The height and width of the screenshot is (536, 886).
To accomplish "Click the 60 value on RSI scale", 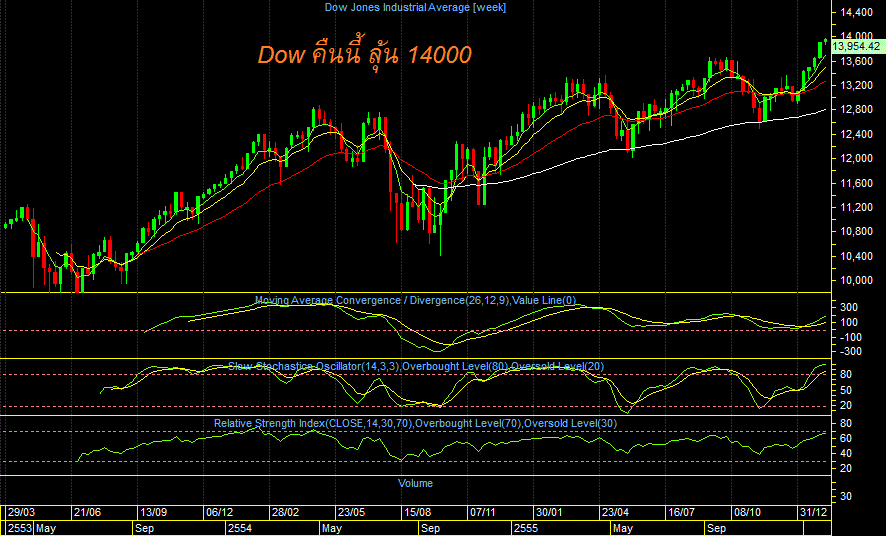I will (846, 439).
